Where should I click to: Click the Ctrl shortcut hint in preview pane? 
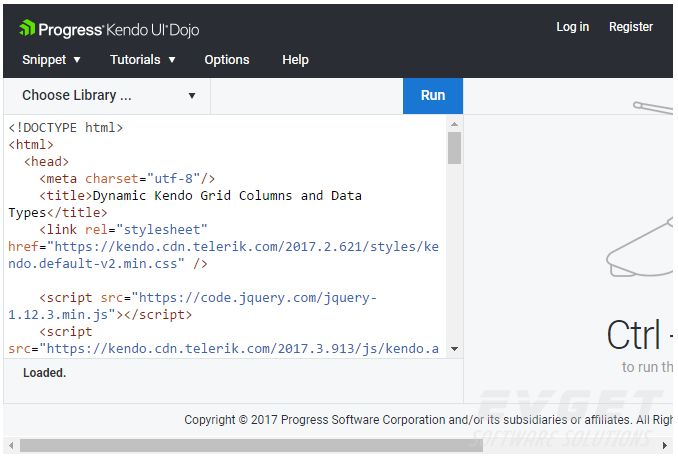click(x=639, y=335)
